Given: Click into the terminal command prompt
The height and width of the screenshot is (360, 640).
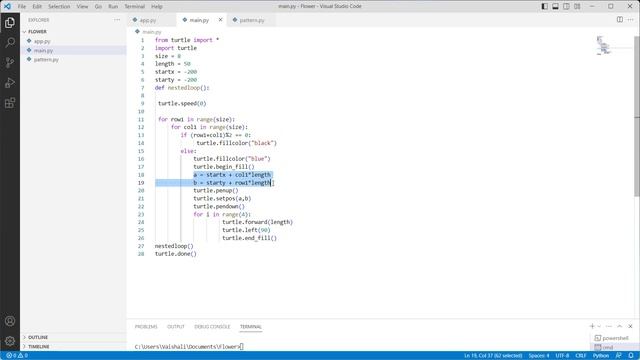Looking at the screenshot, I should tap(189, 347).
